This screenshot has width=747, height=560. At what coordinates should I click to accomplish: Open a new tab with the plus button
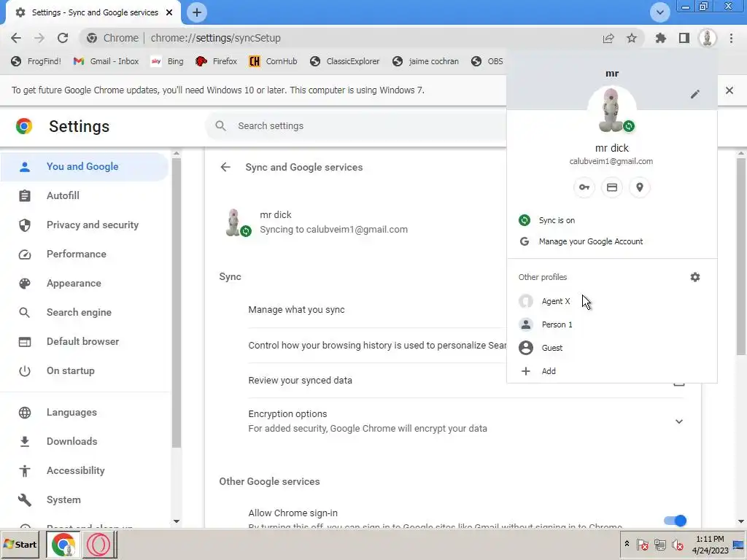tap(197, 12)
